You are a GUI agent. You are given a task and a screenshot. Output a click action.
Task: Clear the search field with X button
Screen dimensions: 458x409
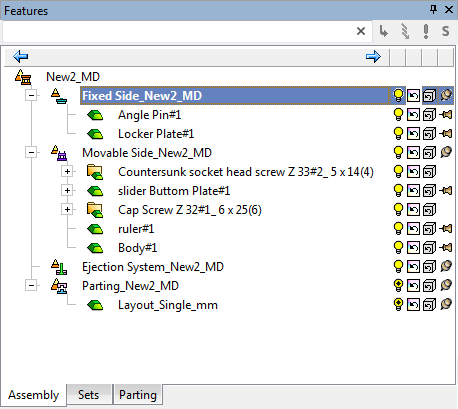(361, 31)
